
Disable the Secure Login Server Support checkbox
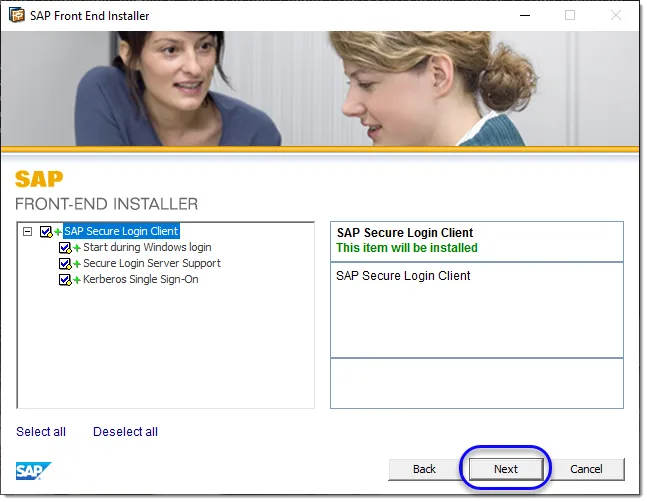point(65,264)
